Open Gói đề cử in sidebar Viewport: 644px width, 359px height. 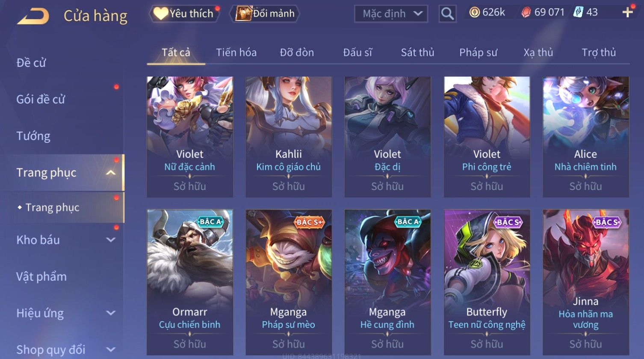click(x=41, y=99)
